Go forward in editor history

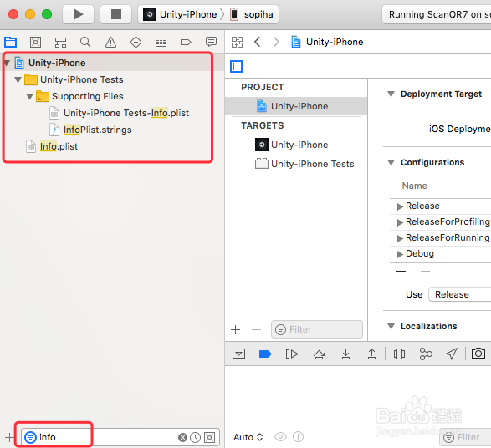[276, 42]
